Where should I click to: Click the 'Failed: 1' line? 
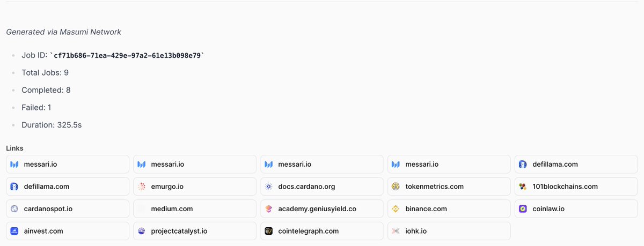tap(36, 107)
